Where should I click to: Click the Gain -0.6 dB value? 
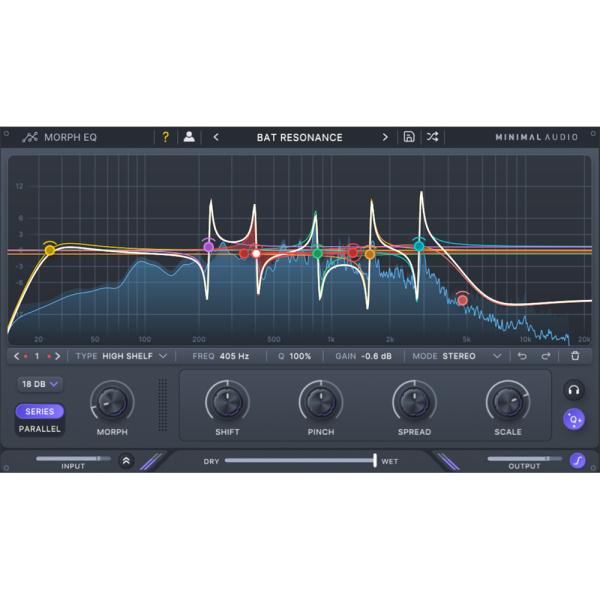click(x=377, y=356)
